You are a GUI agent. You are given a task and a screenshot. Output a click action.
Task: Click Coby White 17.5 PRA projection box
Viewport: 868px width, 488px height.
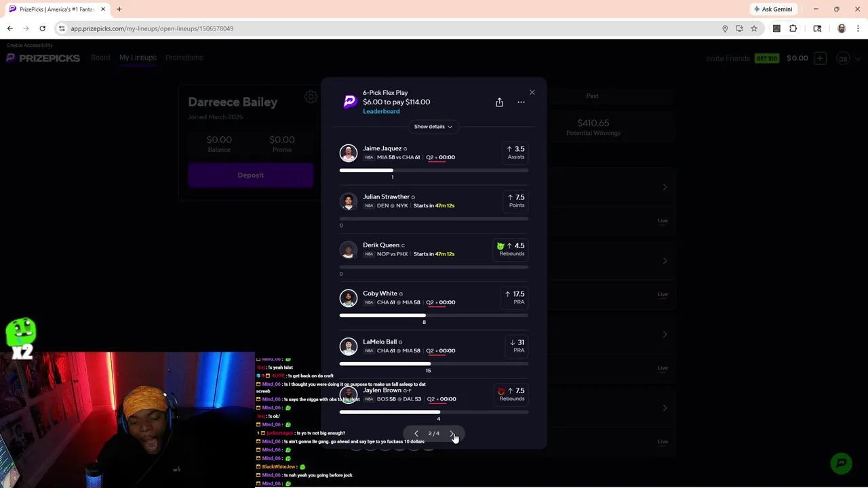click(x=515, y=297)
